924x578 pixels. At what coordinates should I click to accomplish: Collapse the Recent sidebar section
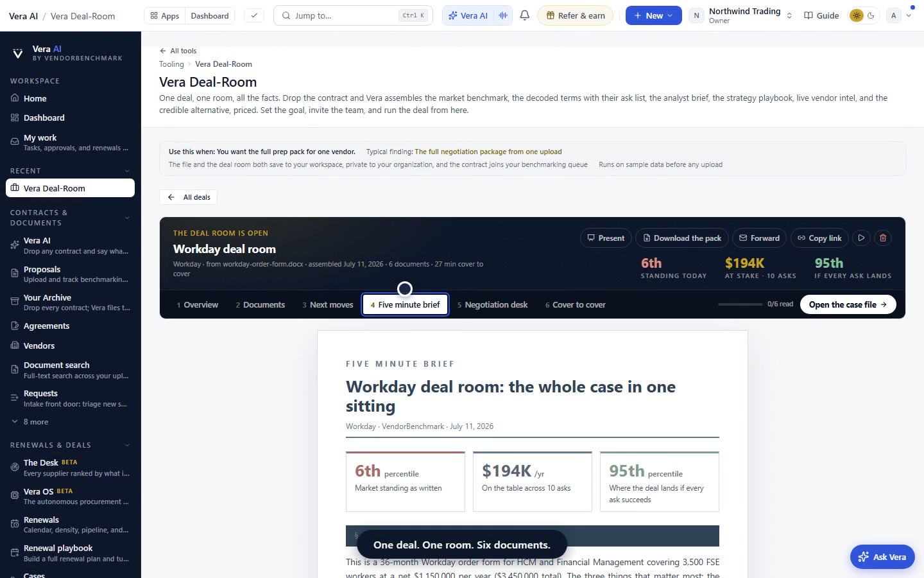(127, 171)
